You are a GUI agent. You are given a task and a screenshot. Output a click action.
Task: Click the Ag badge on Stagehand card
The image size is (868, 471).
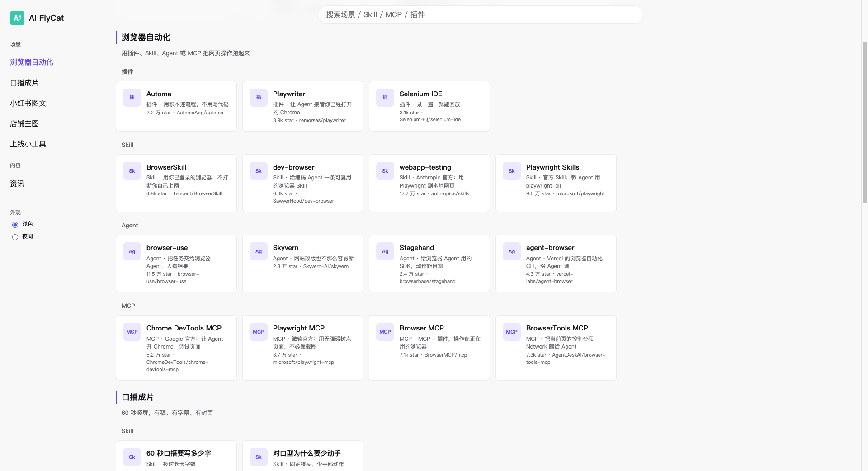coord(385,251)
